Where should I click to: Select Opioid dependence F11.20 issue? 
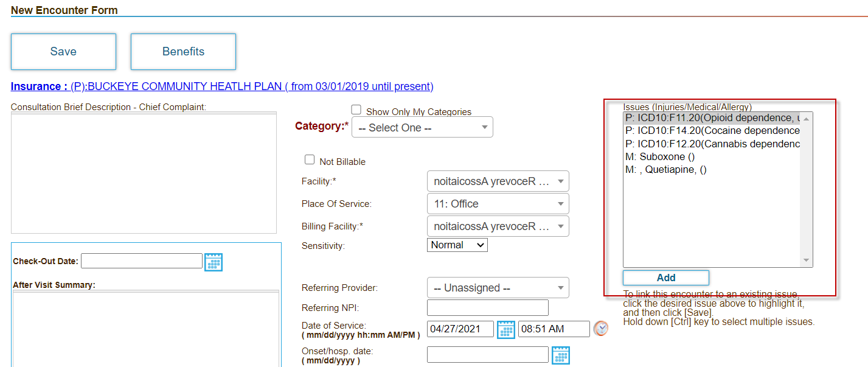pyautogui.click(x=712, y=118)
